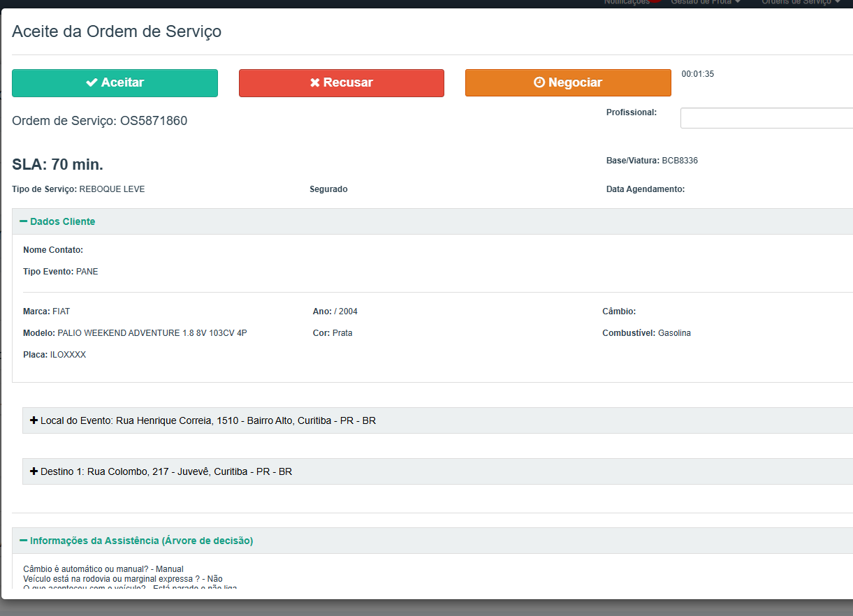Click the 00:01:35 countdown timer
The width and height of the screenshot is (853, 616).
(x=697, y=74)
